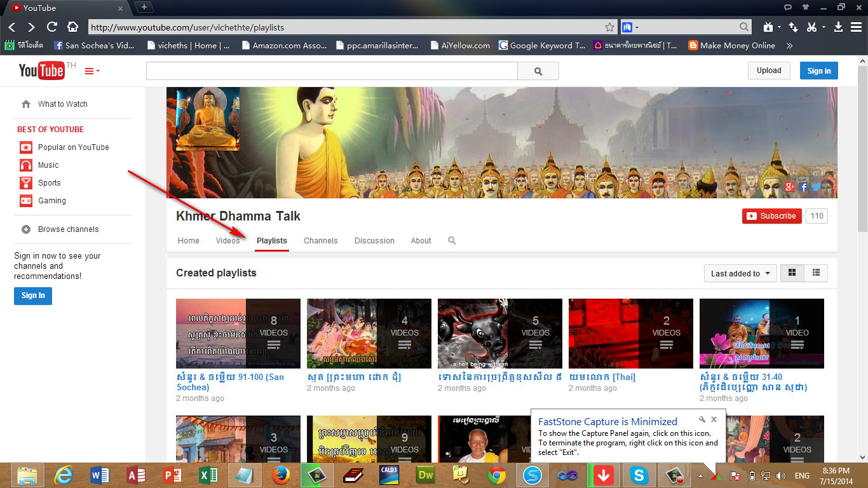Screen dimensions: 868x488
Task: Go to the Discussion tab
Action: point(374,241)
